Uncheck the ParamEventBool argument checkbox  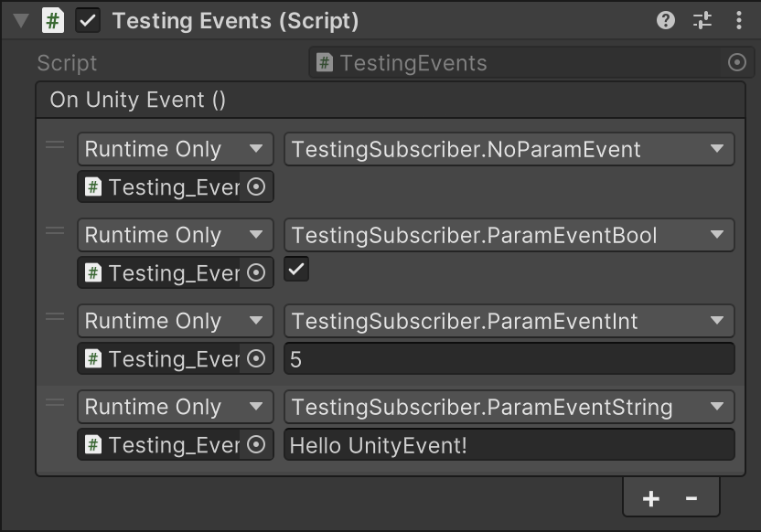pos(296,270)
